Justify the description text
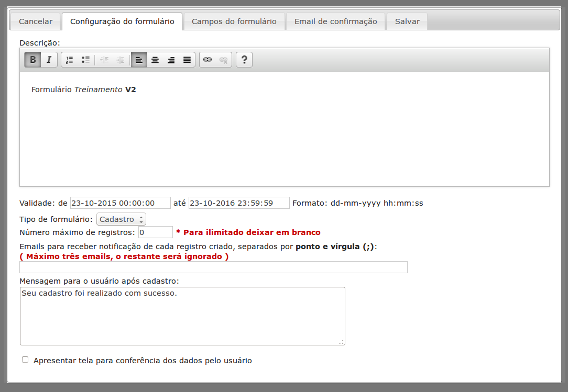 tap(187, 60)
